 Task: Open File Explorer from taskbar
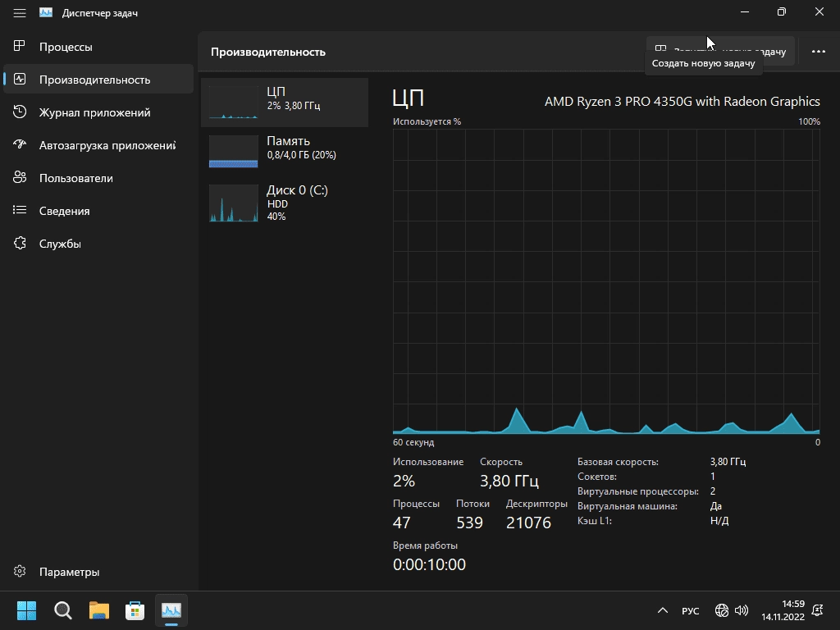point(99,610)
